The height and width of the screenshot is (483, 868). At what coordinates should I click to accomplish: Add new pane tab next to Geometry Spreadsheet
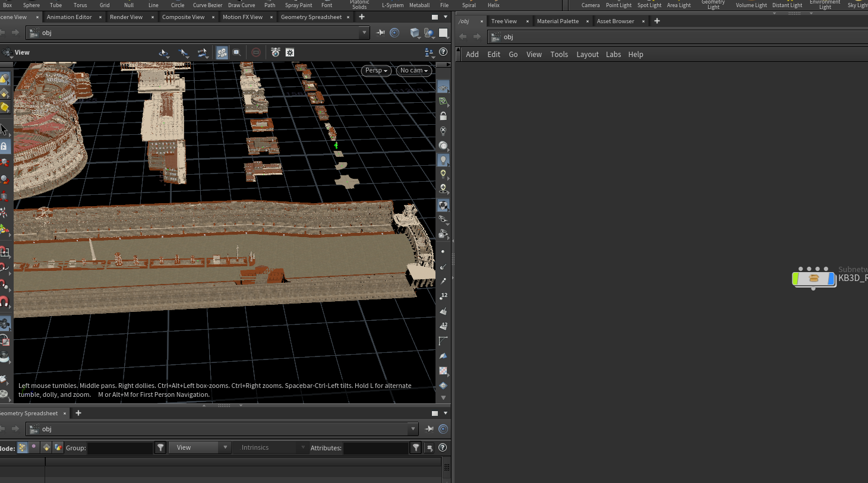click(x=78, y=413)
